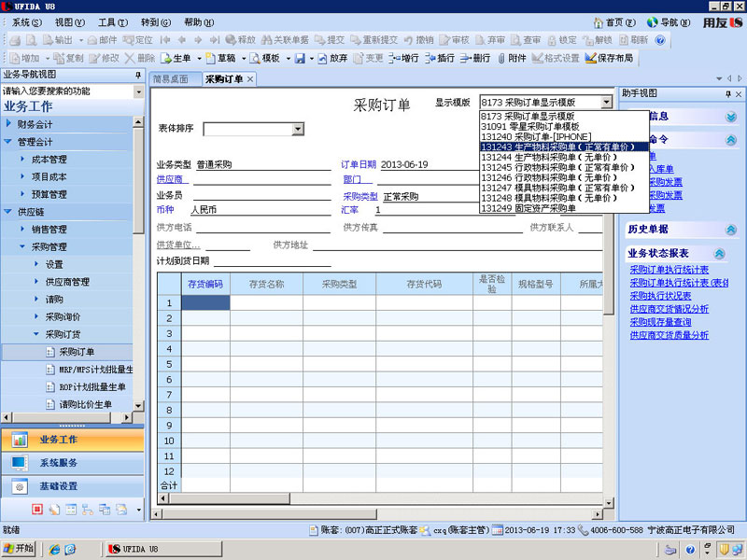Viewport: 747px width, 560px height.
Task: Click the 生单 toolbar icon
Action: pos(166,58)
